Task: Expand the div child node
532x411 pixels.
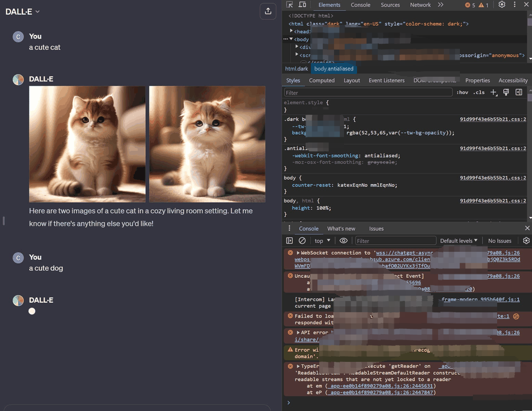Action: click(297, 47)
